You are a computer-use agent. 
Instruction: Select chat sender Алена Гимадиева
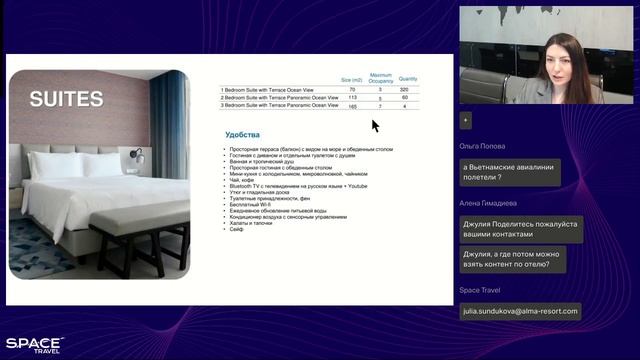(x=488, y=203)
